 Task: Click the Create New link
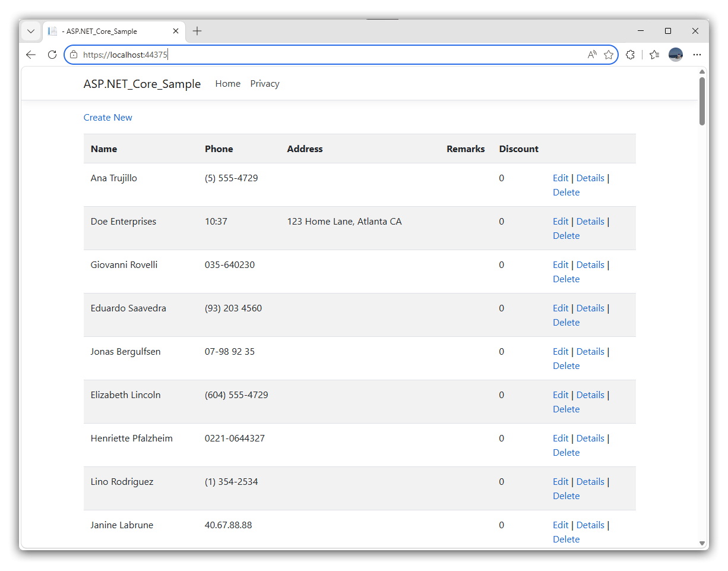click(108, 118)
